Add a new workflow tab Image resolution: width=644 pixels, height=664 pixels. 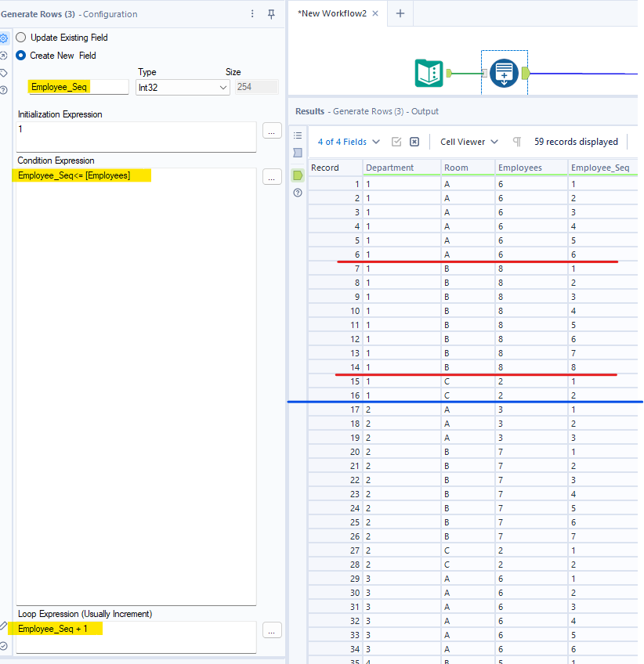(x=400, y=13)
